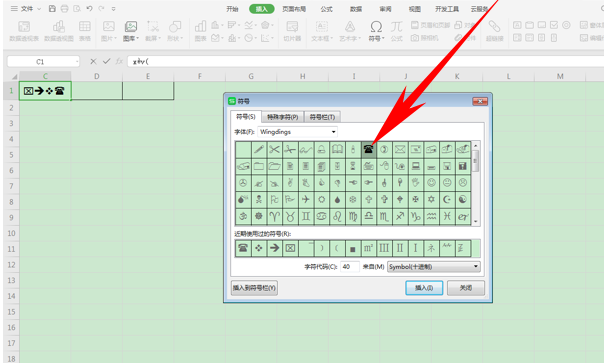Screen dimensions: 604x364
Task: Switch to the Special Characters (P) tab
Action: (x=283, y=117)
